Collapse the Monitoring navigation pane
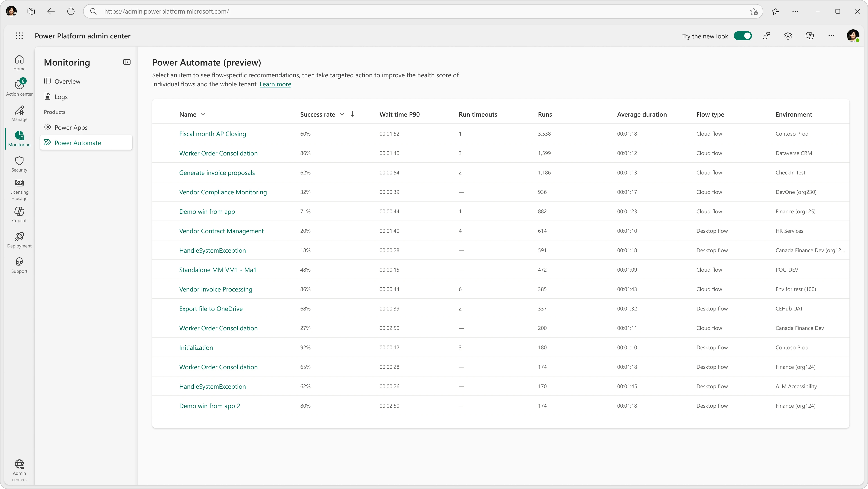The width and height of the screenshot is (868, 489). click(127, 62)
